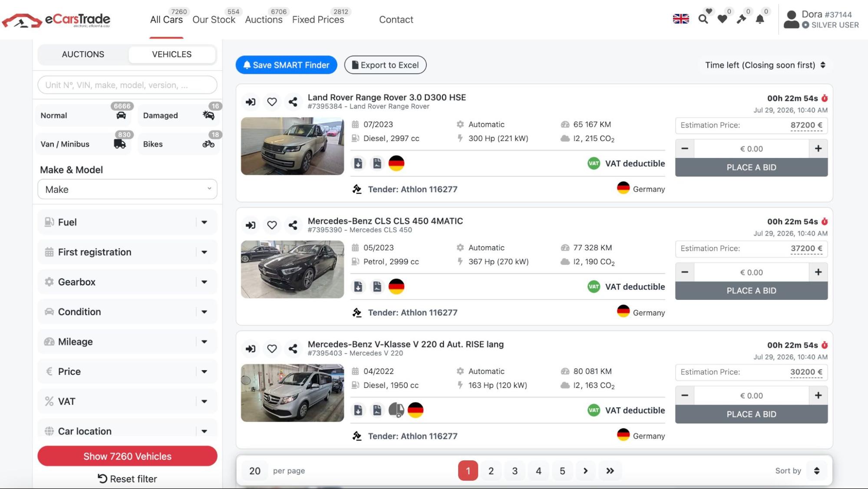
Task: Expand the Fuel filter
Action: click(x=127, y=222)
